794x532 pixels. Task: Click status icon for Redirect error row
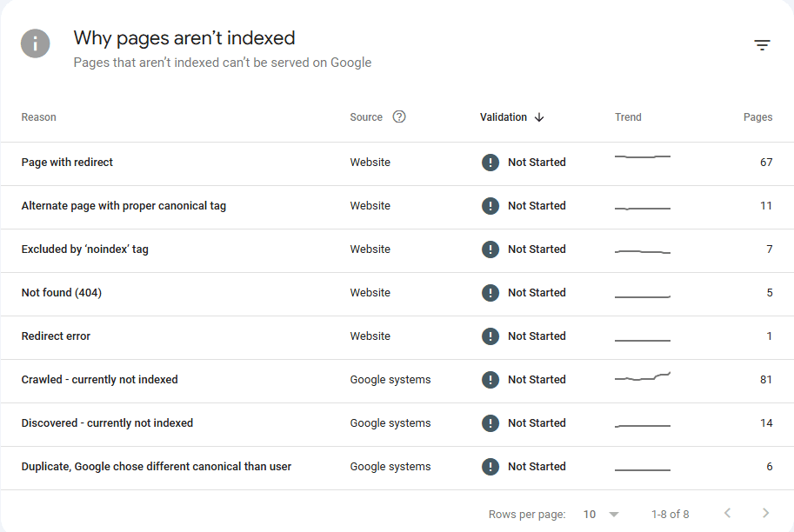pyautogui.click(x=490, y=336)
